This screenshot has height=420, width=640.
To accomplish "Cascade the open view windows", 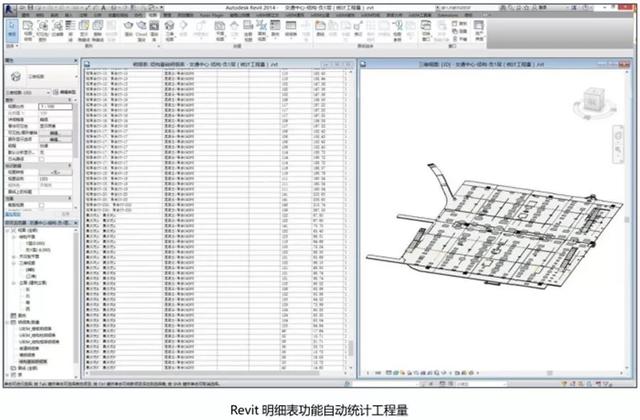I will [460, 31].
